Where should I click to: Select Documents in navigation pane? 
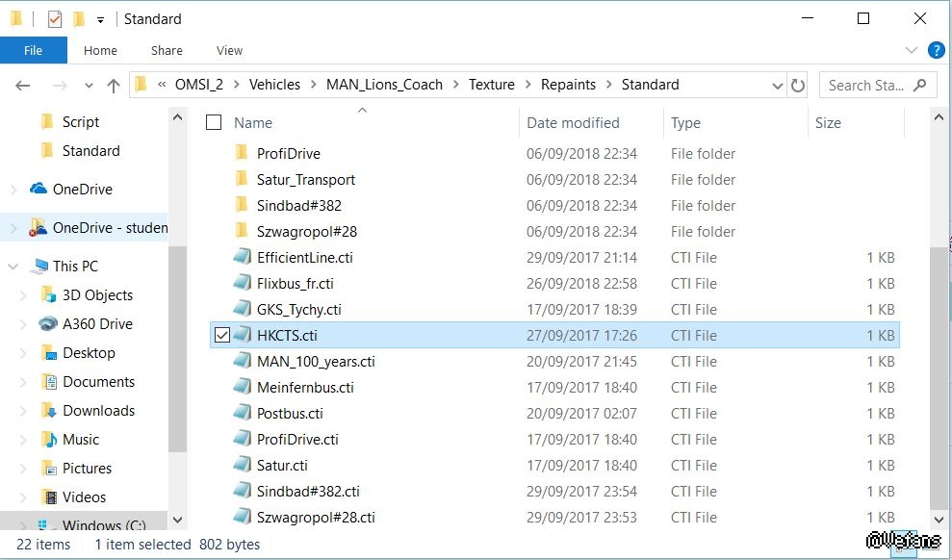click(x=98, y=382)
